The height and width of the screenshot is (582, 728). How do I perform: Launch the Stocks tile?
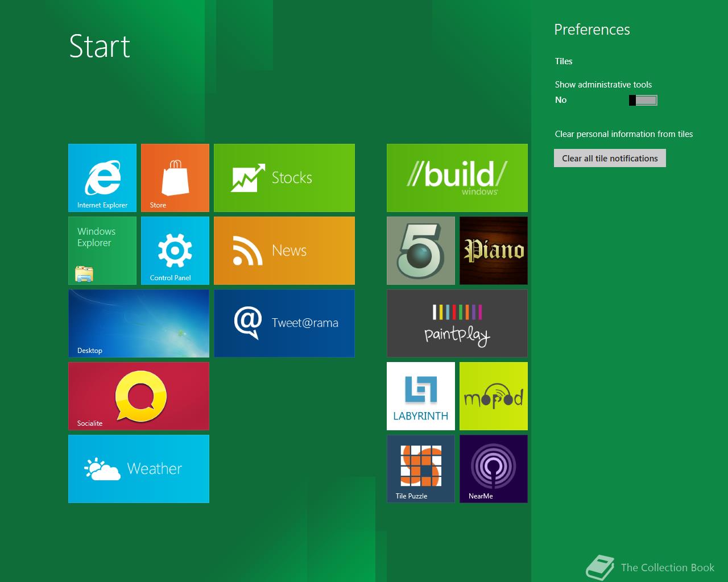point(284,178)
